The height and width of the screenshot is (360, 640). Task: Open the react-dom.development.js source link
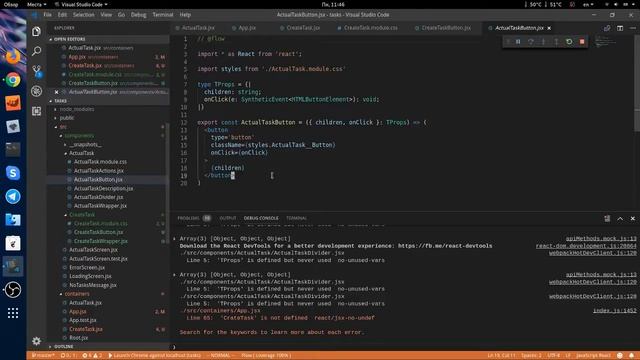(586, 246)
